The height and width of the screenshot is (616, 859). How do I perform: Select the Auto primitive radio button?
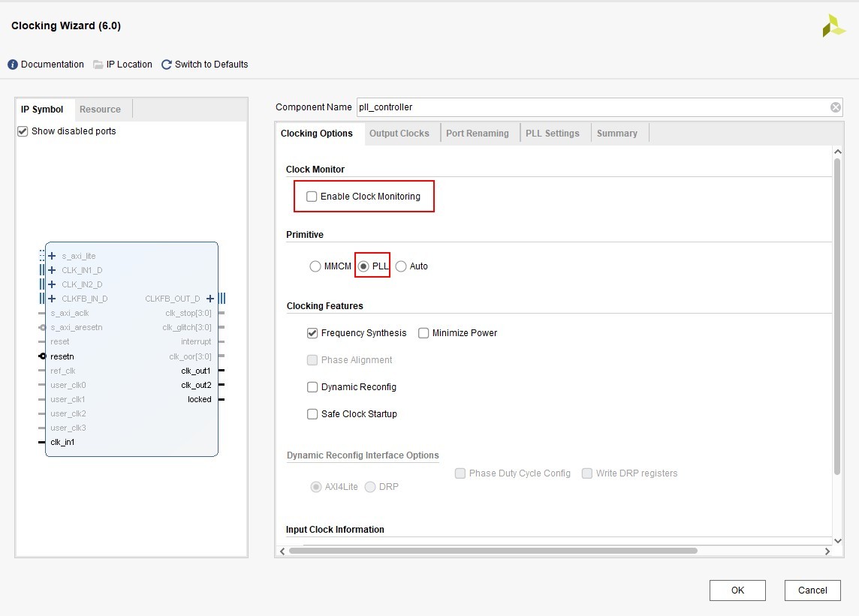[401, 266]
